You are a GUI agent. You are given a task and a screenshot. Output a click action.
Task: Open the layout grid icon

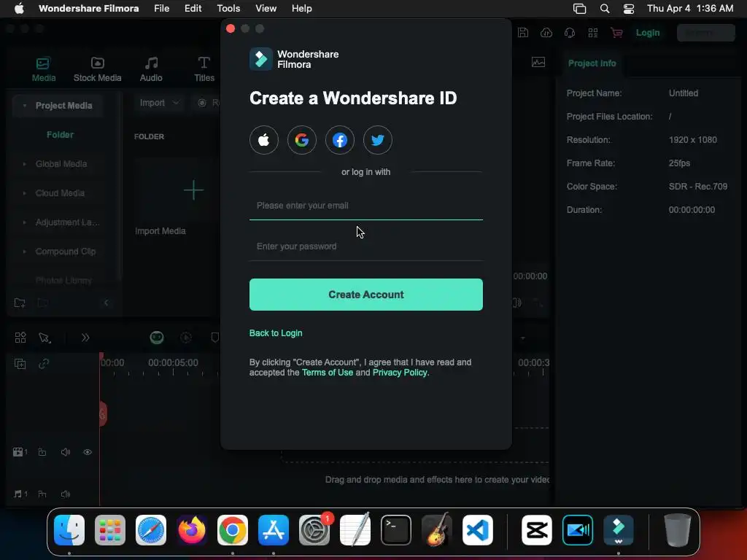592,32
